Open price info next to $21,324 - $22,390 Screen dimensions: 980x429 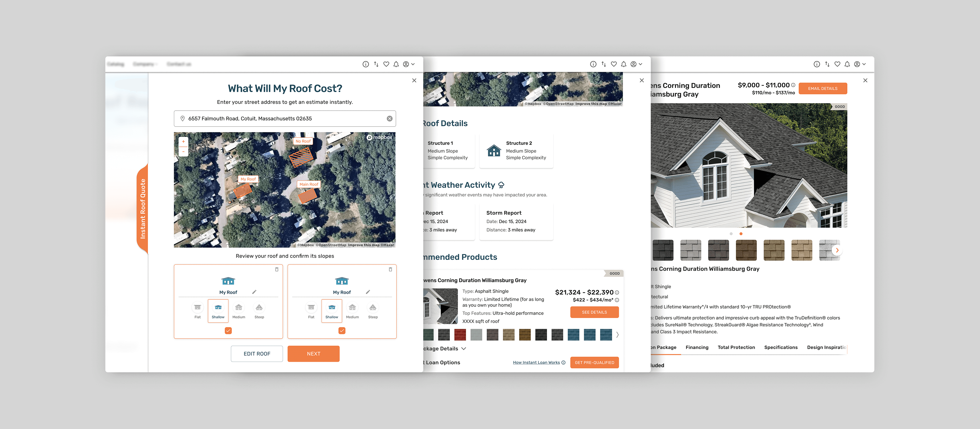(617, 293)
